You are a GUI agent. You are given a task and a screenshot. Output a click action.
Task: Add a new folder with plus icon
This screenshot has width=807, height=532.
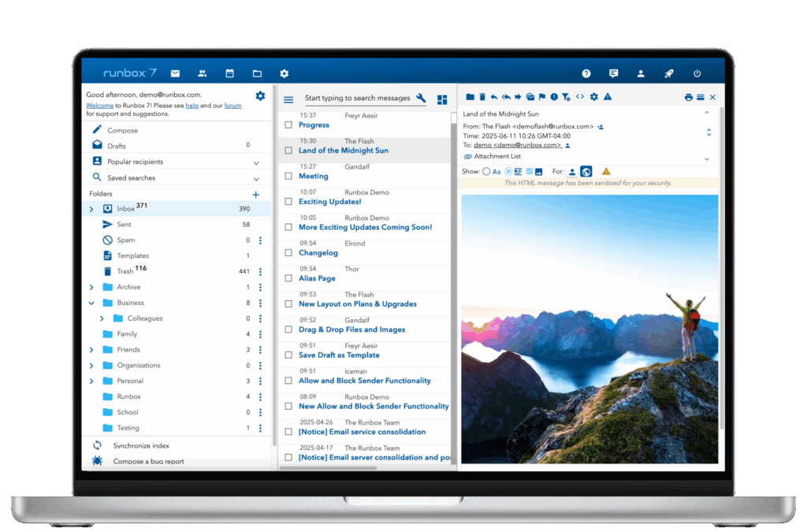click(256, 195)
